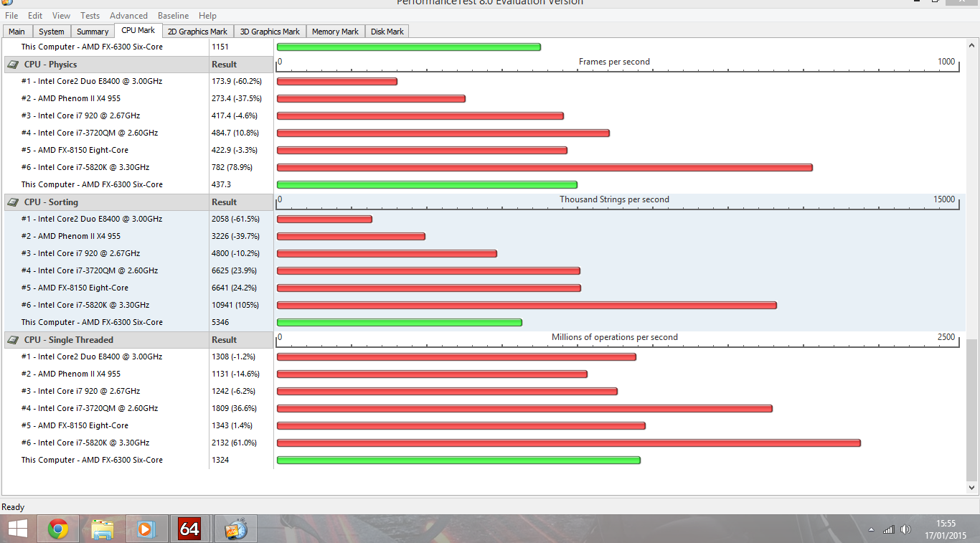Select Physics This Computer result 437.3
Screen dimensions: 980x543
pos(222,184)
